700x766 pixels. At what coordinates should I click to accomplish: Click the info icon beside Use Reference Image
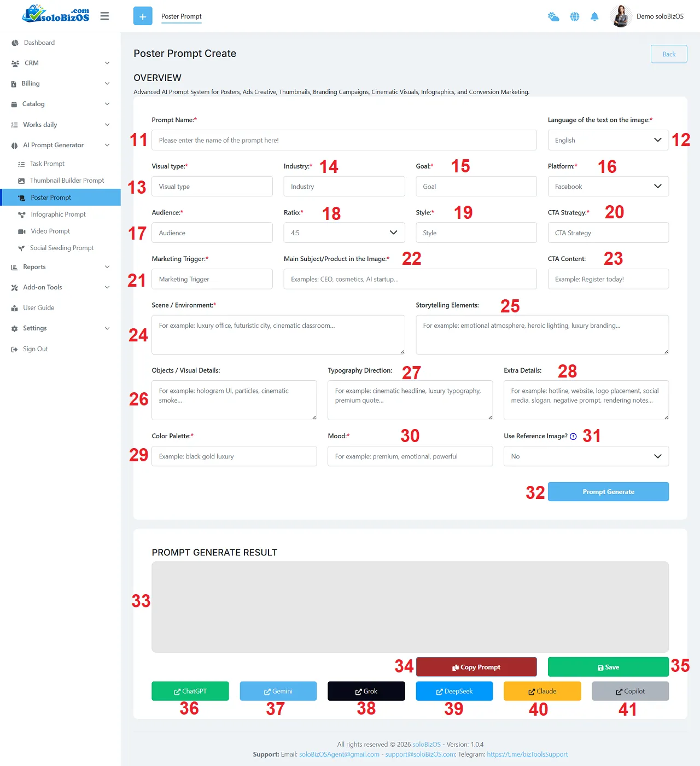573,437
